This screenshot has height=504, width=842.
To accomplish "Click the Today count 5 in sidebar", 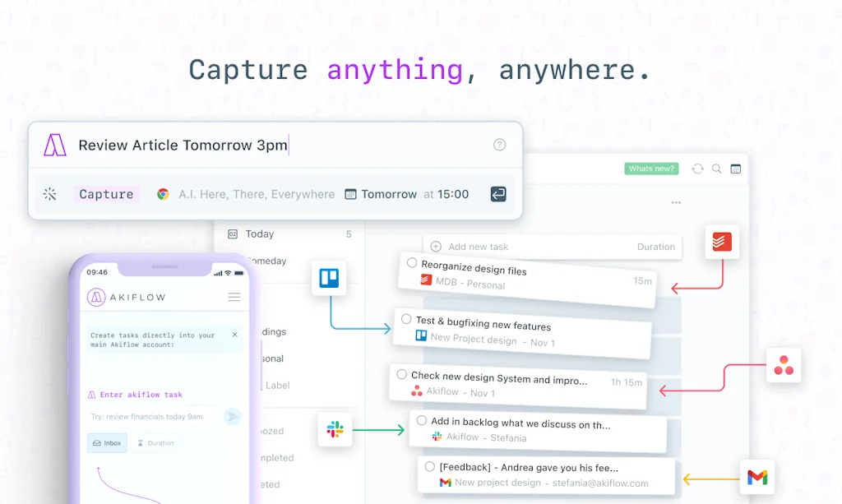I will pyautogui.click(x=349, y=234).
